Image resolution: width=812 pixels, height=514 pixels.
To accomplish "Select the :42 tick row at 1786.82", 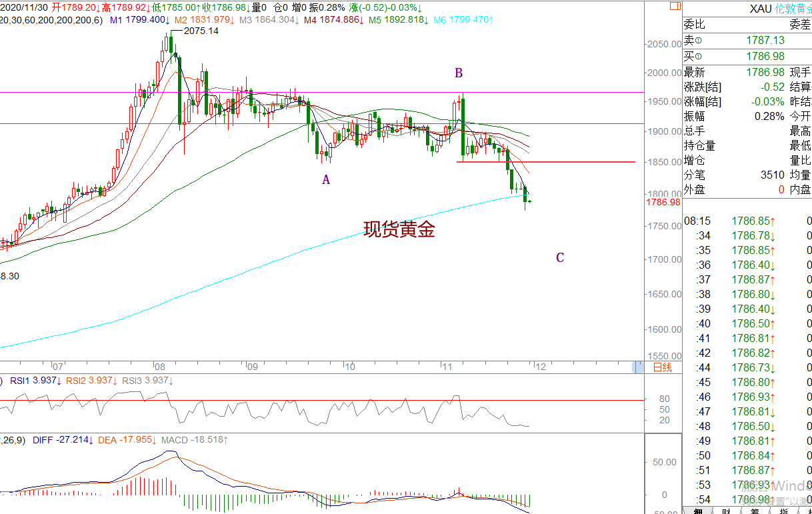I will point(747,353).
